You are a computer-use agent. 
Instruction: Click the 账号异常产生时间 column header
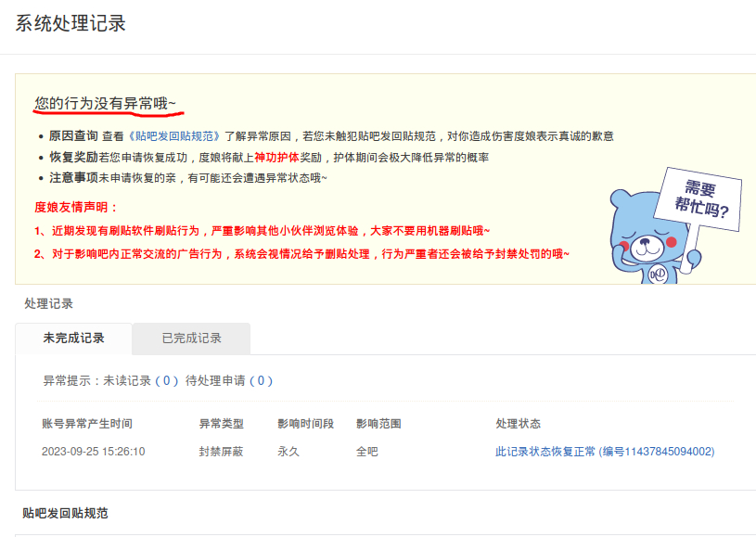click(x=87, y=424)
